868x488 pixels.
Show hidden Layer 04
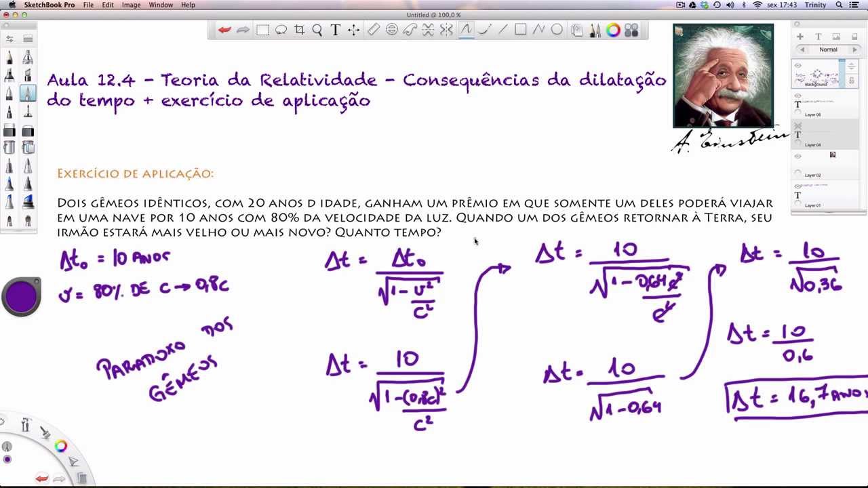tap(798, 126)
